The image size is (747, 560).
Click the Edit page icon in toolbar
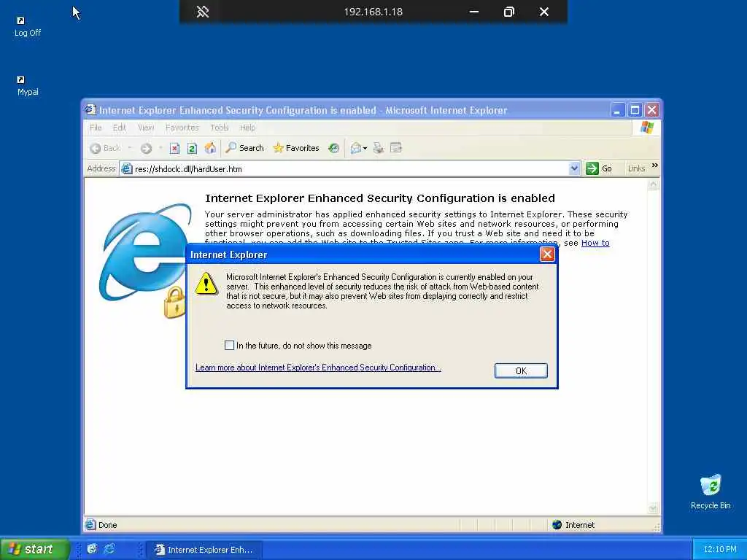(x=396, y=148)
